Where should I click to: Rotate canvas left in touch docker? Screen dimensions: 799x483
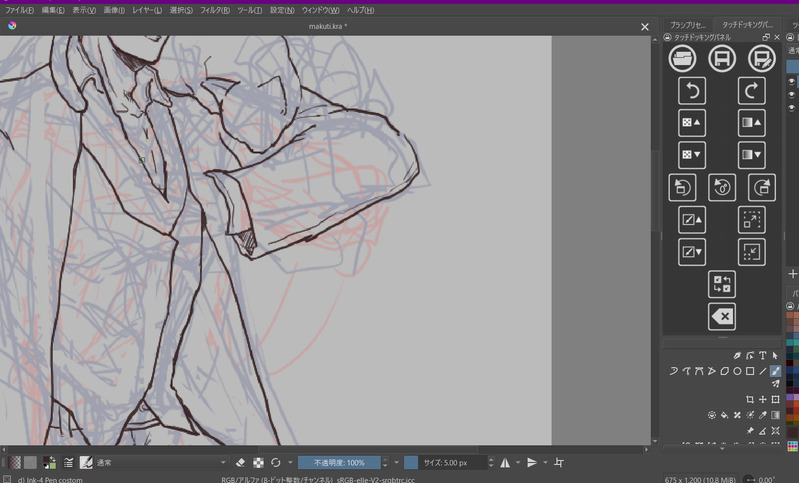tap(682, 187)
